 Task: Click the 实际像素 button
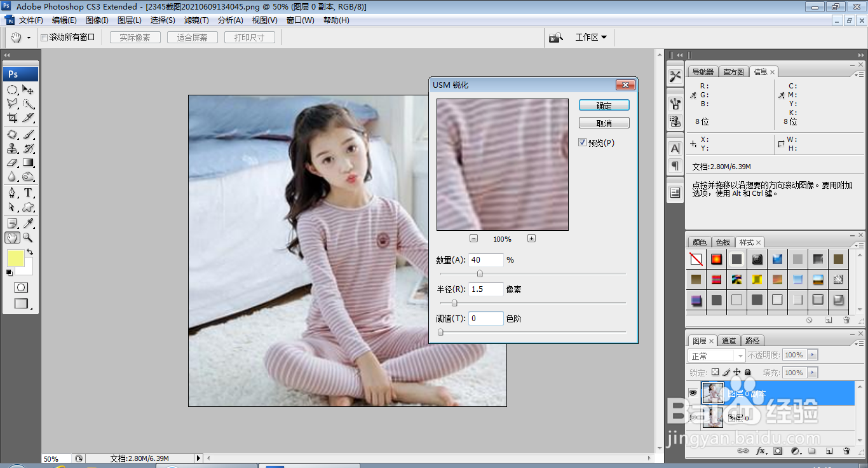pos(135,38)
